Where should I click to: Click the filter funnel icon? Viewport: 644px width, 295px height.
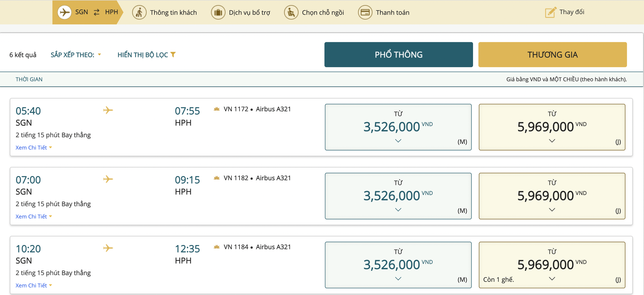click(173, 55)
